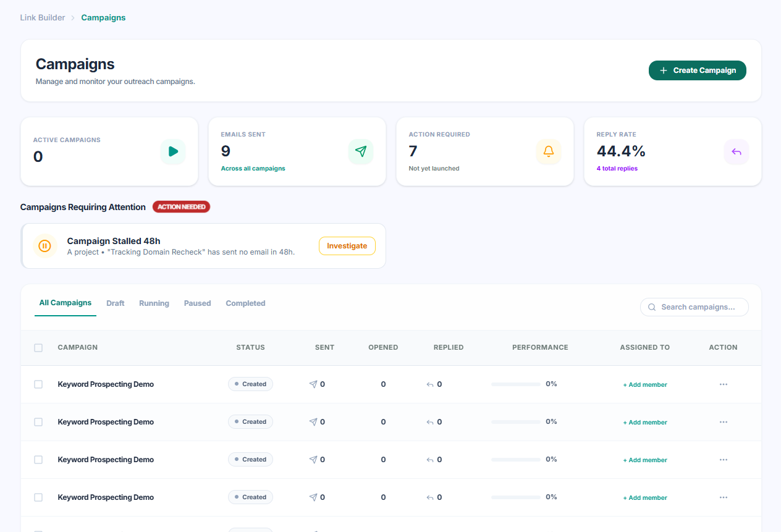
Task: Click Add member in the fourth row
Action: (x=645, y=498)
